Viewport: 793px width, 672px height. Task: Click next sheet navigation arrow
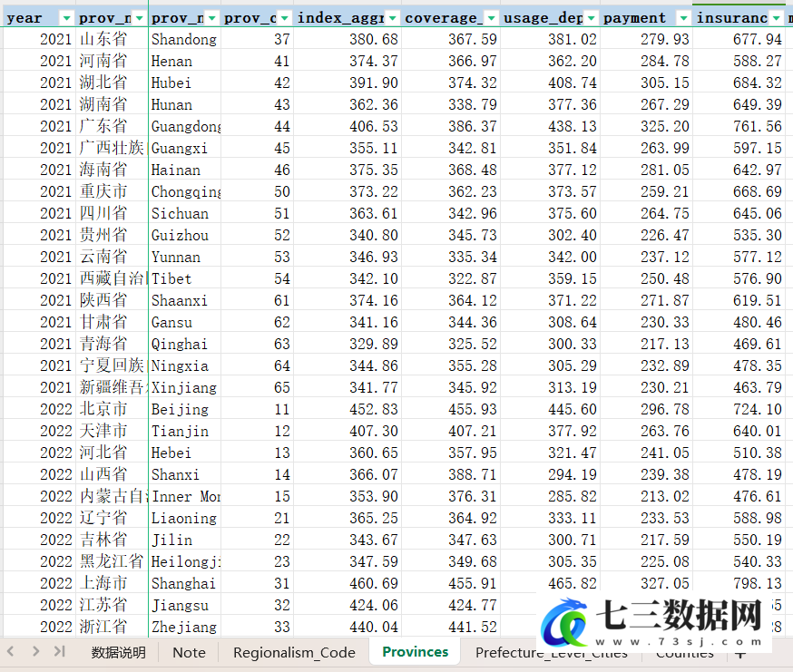tap(35, 651)
